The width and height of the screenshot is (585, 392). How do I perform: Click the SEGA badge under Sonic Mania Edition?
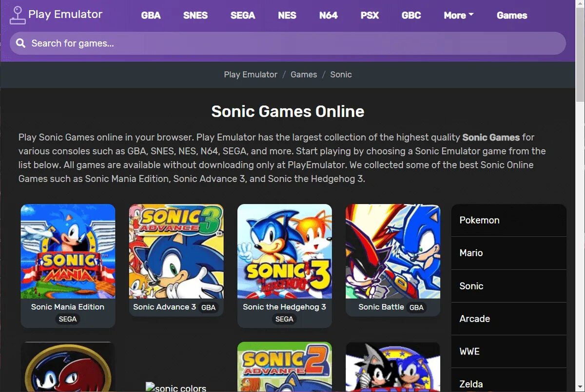(x=68, y=319)
